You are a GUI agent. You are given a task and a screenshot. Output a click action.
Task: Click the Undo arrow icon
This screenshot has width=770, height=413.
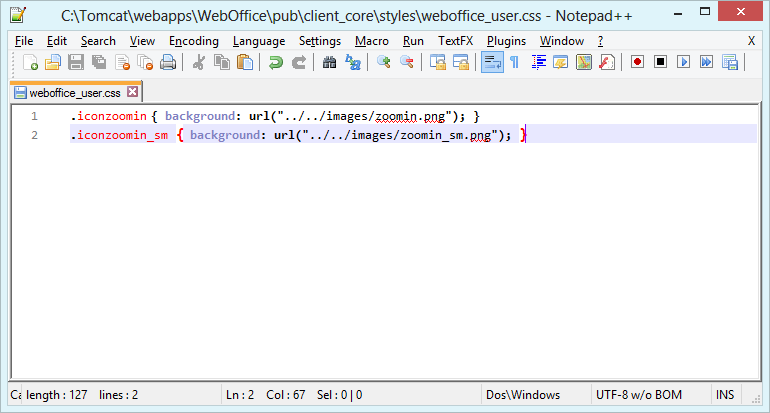coord(275,62)
